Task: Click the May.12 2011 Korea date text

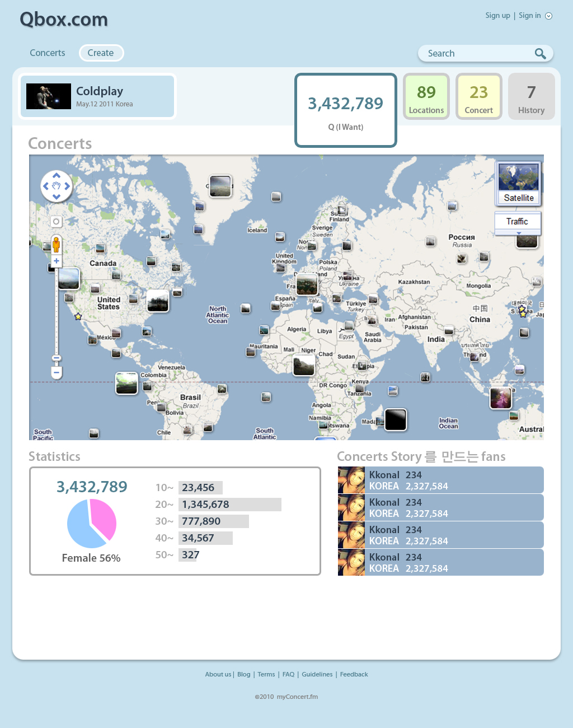Action: tap(105, 104)
